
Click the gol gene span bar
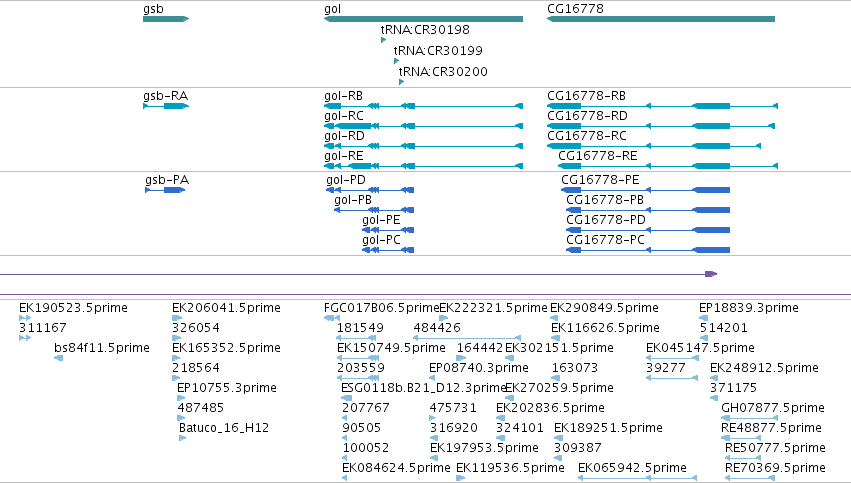423,19
